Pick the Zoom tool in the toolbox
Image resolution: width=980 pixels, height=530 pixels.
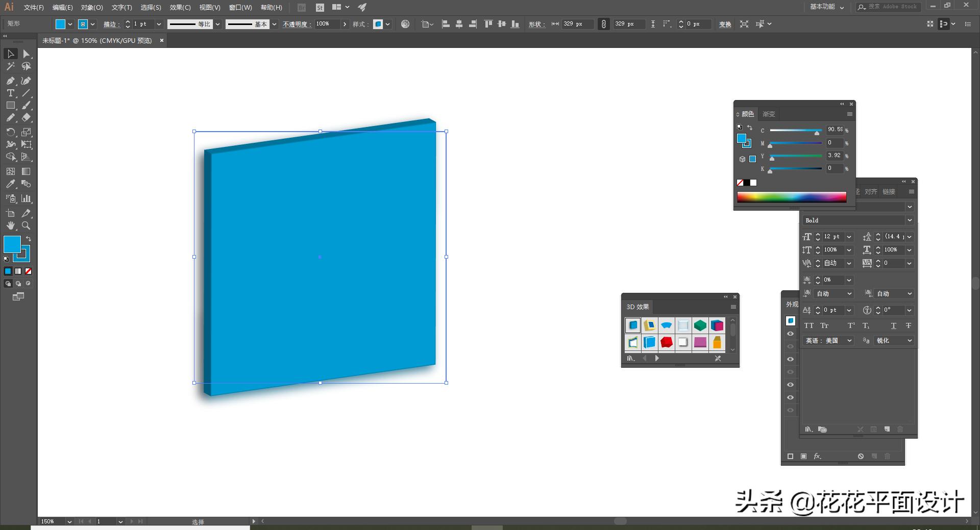26,225
